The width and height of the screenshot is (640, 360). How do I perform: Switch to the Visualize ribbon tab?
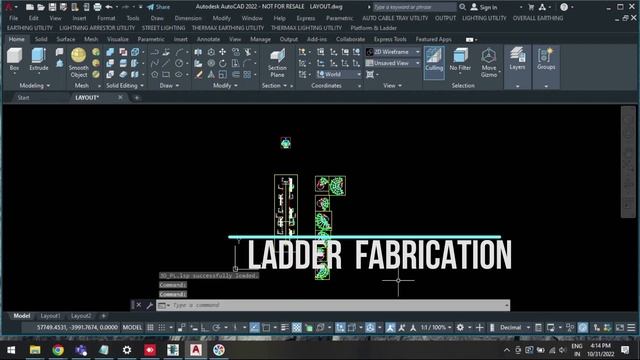point(118,40)
